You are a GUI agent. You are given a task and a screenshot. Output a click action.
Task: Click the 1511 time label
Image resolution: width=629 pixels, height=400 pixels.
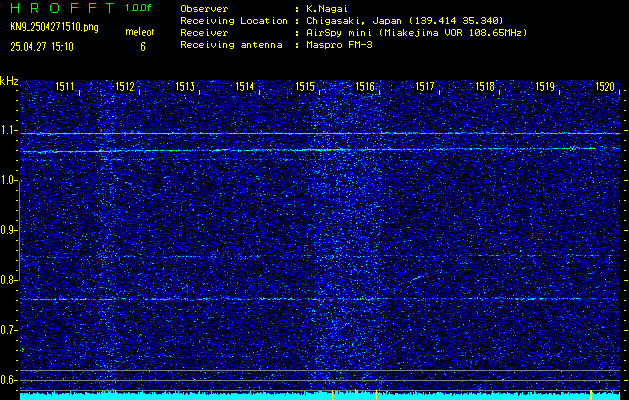click(x=65, y=86)
